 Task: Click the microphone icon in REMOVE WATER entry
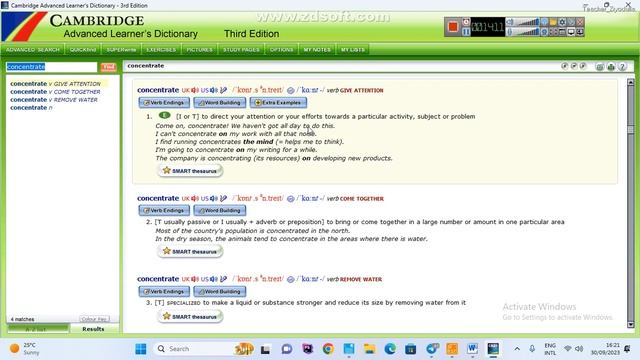pos(223,279)
